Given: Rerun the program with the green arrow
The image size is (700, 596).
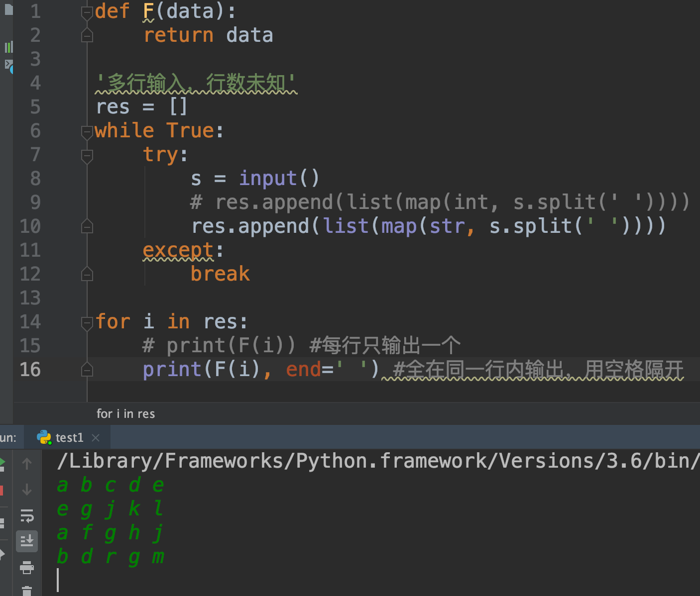Looking at the screenshot, I should [2, 462].
